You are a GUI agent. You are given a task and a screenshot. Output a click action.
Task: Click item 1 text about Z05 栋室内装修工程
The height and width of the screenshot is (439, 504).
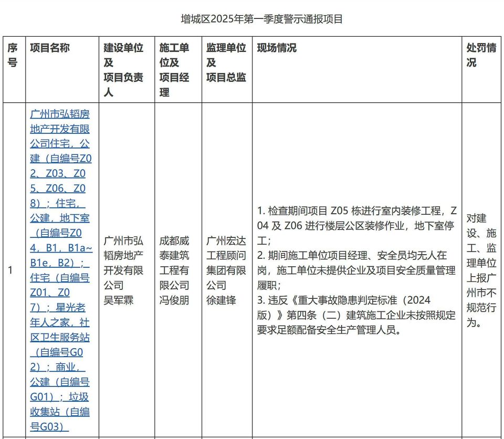(357, 225)
